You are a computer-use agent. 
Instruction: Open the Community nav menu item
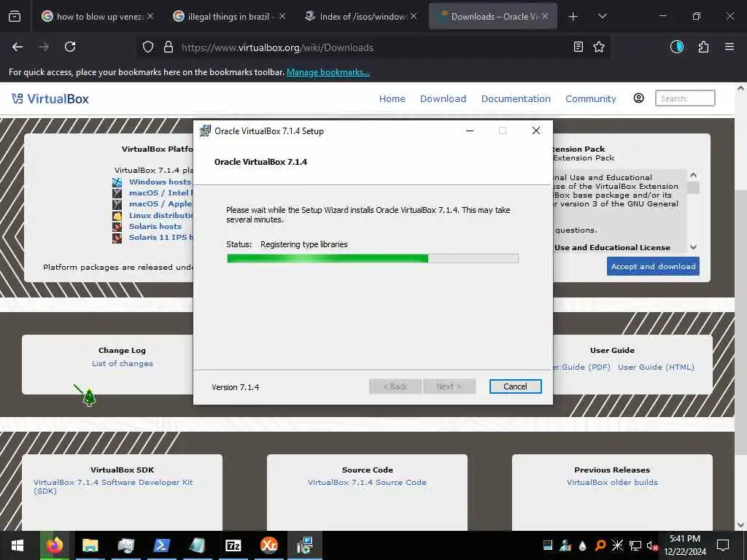pyautogui.click(x=591, y=98)
